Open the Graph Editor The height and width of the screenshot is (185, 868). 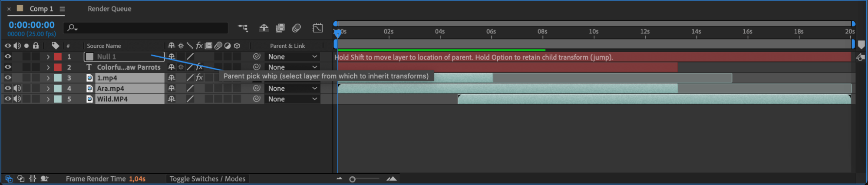point(317,28)
